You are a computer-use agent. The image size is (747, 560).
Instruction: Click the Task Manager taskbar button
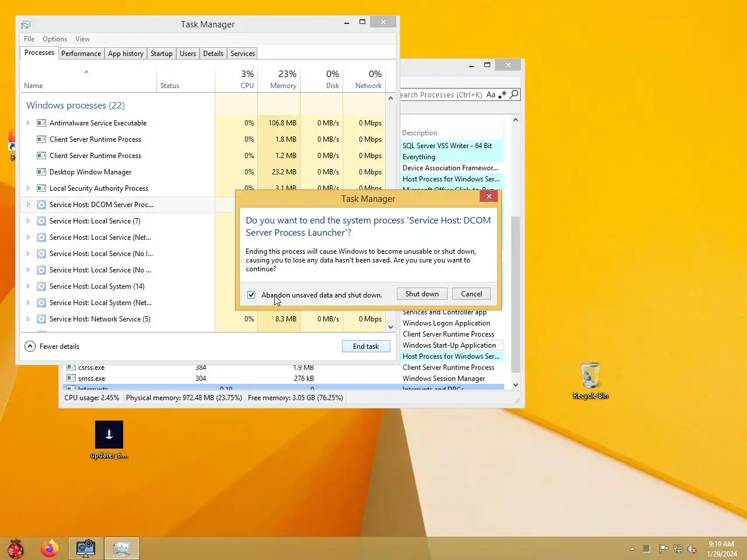pyautogui.click(x=121, y=548)
